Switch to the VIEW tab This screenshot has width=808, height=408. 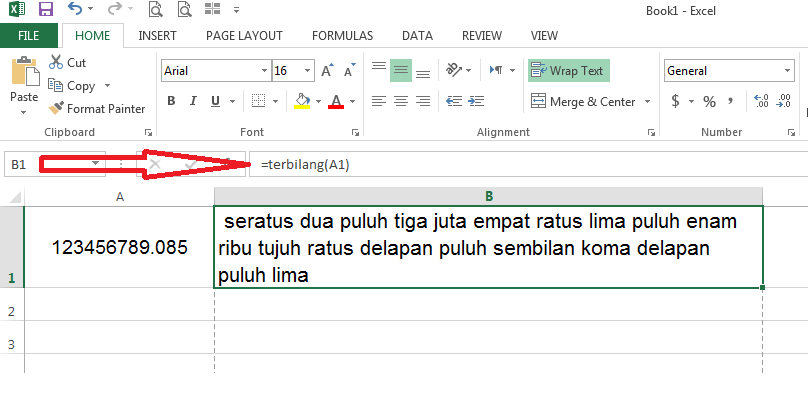[544, 36]
